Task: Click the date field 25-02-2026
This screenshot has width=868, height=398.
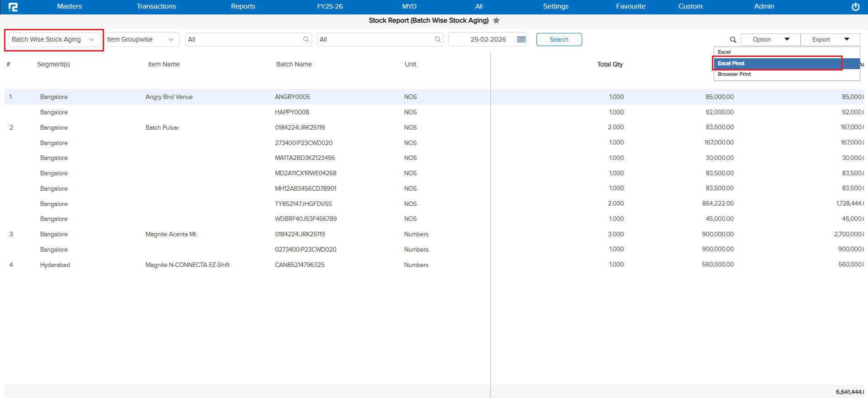Action: (488, 39)
